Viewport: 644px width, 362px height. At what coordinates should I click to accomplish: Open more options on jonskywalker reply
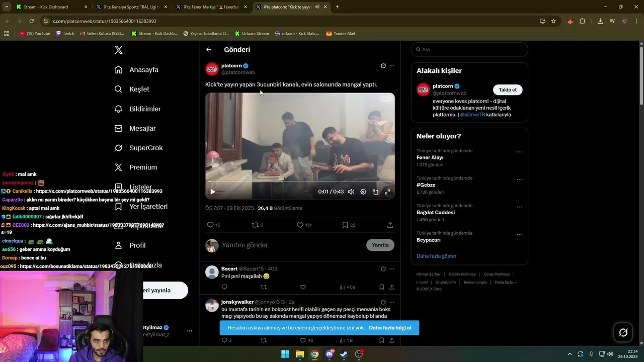pyautogui.click(x=392, y=302)
